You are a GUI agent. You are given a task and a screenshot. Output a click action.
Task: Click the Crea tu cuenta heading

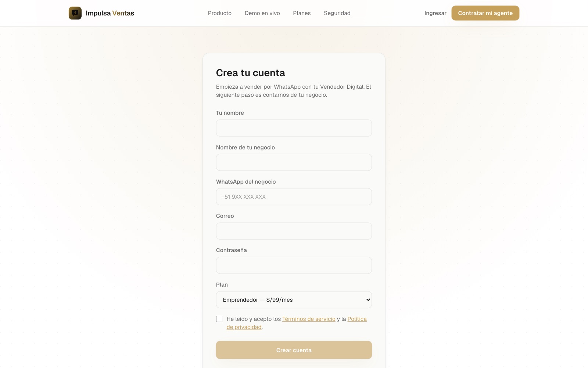coord(251,73)
